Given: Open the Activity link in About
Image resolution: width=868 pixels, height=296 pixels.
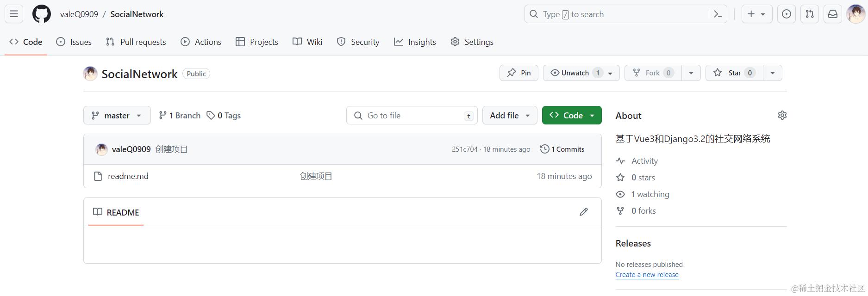Looking at the screenshot, I should (x=637, y=161).
